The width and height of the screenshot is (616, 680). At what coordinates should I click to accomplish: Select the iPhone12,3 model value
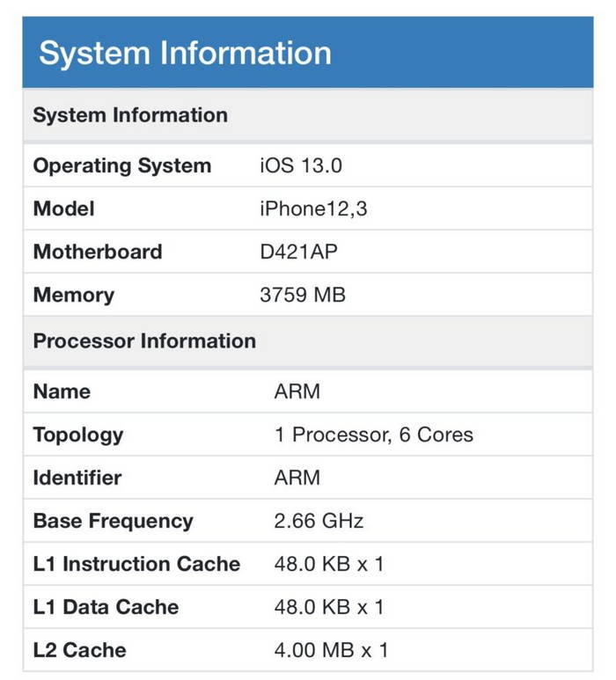click(x=313, y=209)
